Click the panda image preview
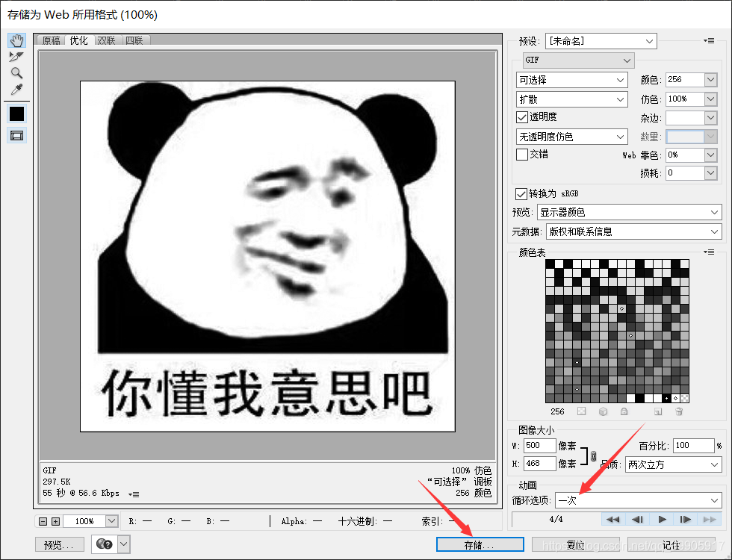The image size is (732, 560). coord(267,256)
